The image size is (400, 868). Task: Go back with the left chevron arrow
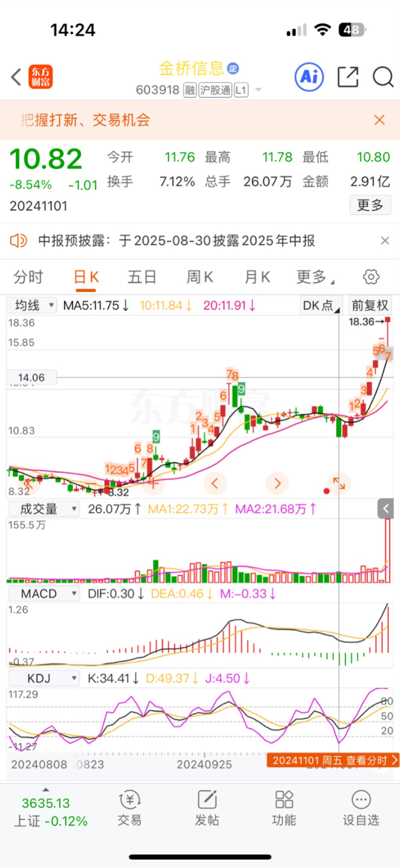16,77
